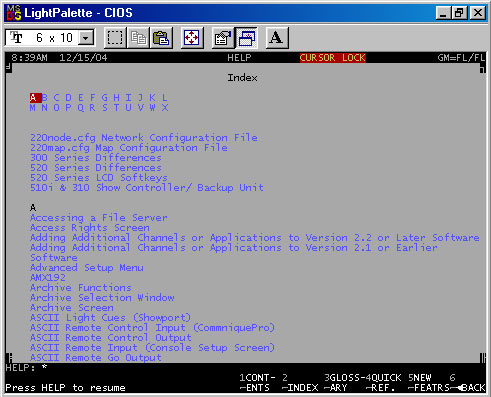Jump to index letter P
Screen dimensions: 491x397
coord(68,108)
